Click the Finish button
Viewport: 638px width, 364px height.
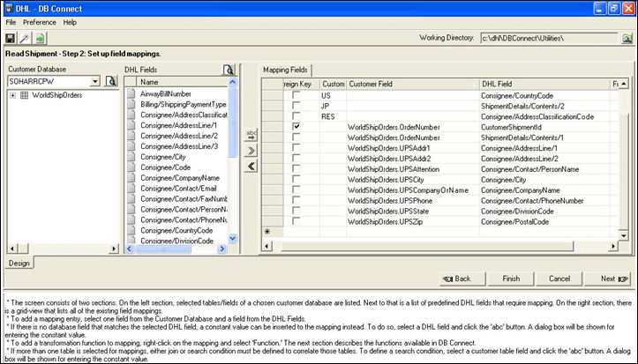[511, 279]
